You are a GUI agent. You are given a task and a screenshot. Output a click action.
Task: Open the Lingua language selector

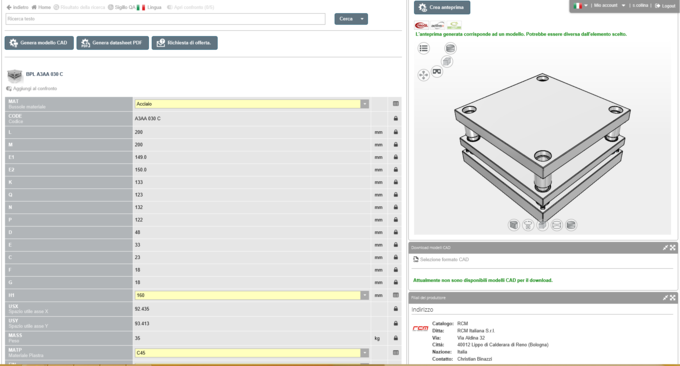pyautogui.click(x=149, y=7)
